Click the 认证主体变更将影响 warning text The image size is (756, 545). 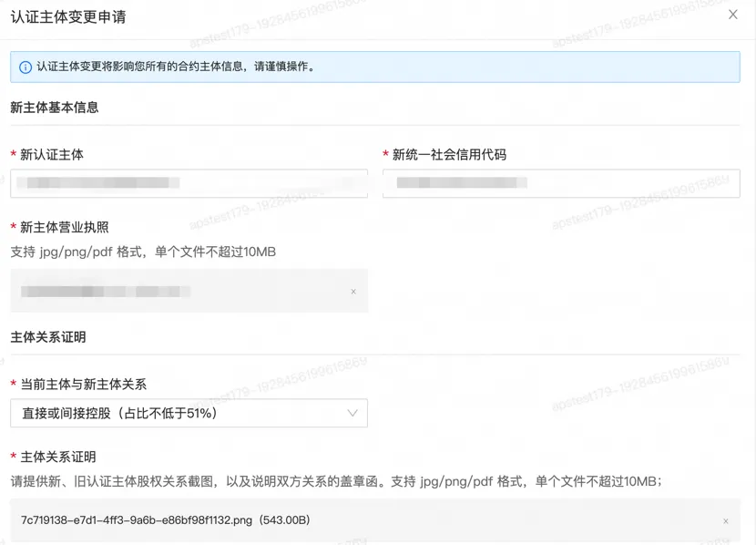[x=176, y=67]
